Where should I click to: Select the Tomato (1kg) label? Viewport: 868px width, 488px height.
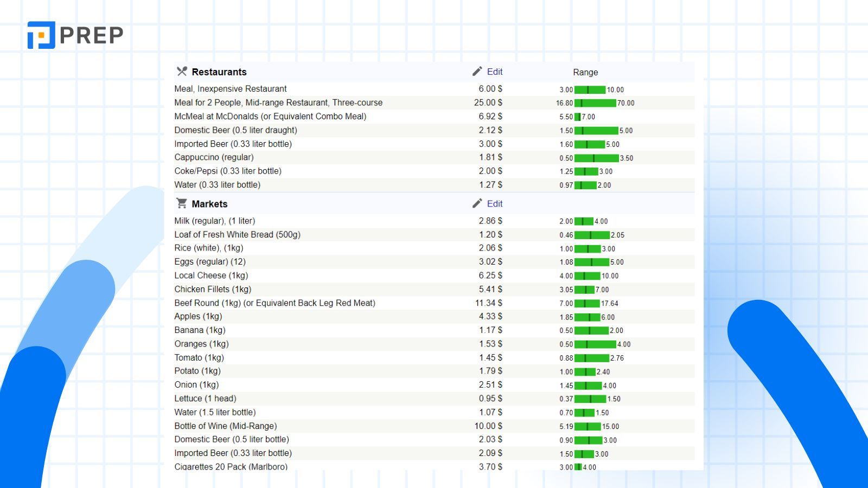pyautogui.click(x=199, y=357)
